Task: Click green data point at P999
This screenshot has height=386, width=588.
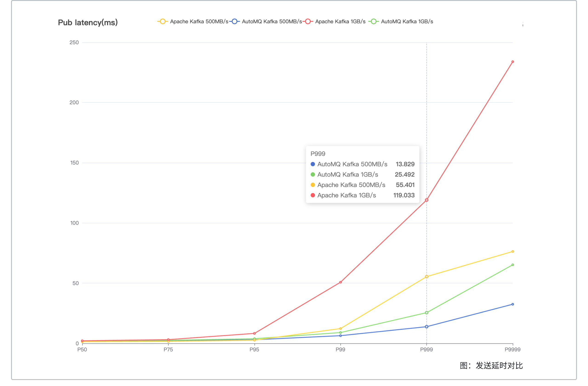Action: pyautogui.click(x=427, y=313)
